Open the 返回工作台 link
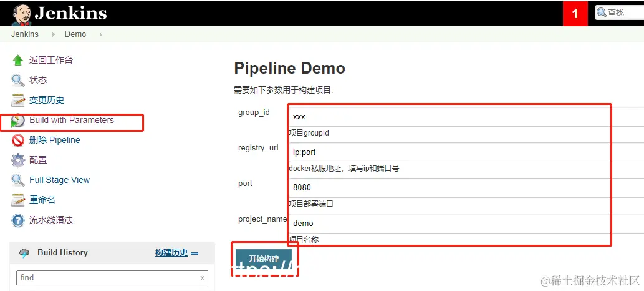644x291 pixels. click(51, 60)
